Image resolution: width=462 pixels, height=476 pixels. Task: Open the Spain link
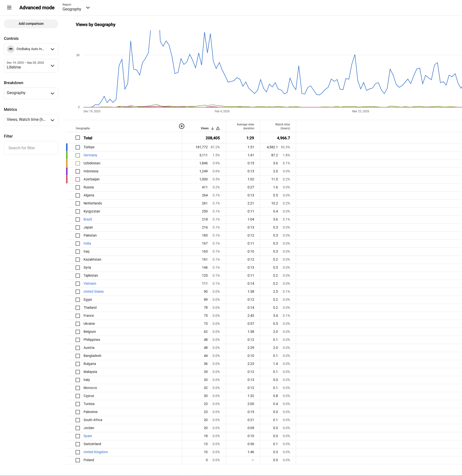(88, 436)
